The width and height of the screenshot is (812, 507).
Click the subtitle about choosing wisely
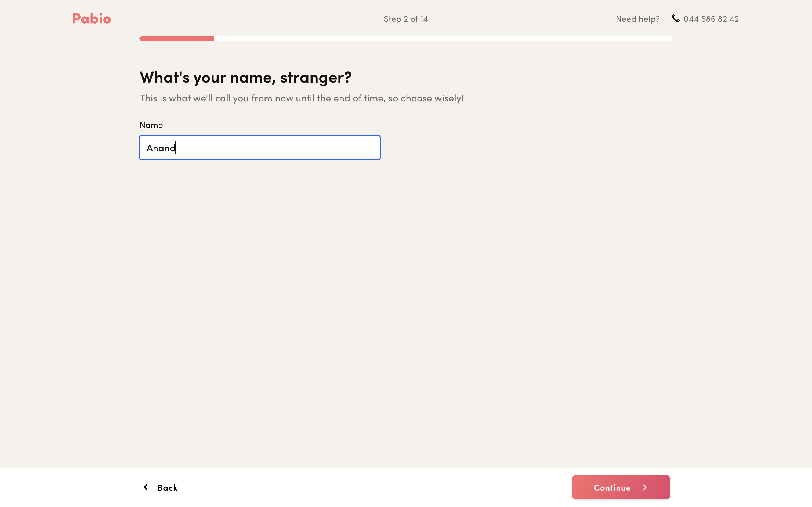pyautogui.click(x=301, y=98)
